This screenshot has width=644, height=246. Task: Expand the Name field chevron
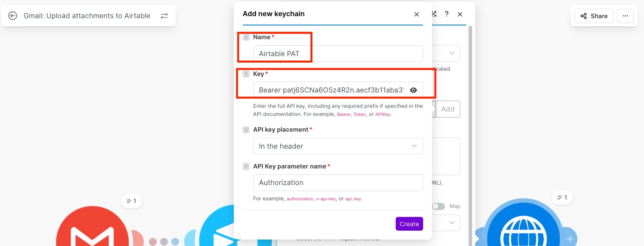(x=246, y=37)
